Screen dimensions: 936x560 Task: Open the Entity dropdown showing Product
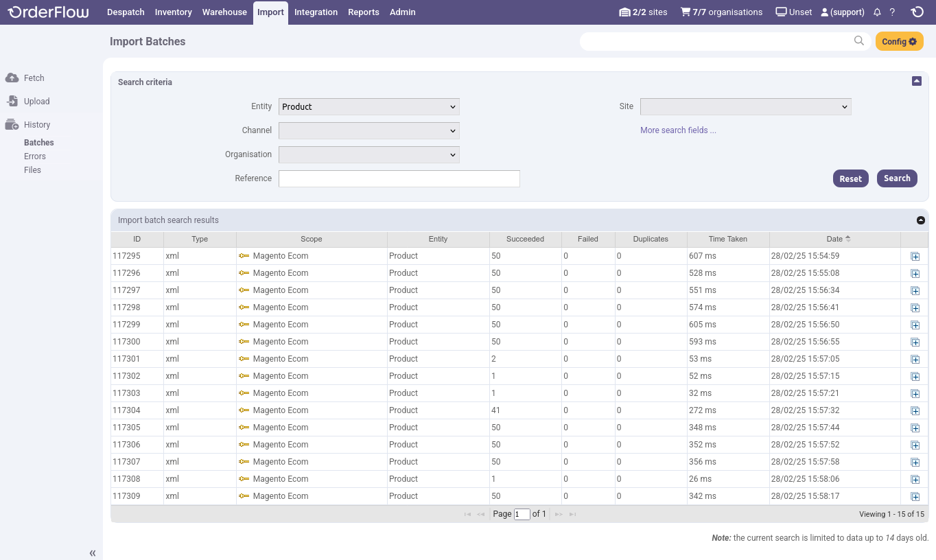[x=368, y=106]
